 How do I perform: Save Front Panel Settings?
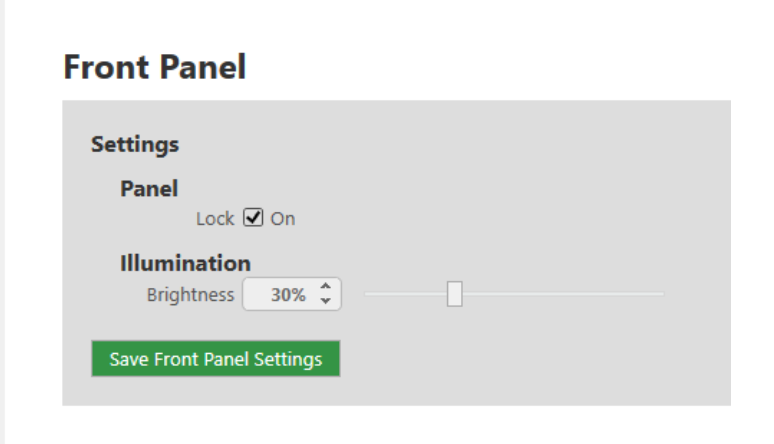pyautogui.click(x=215, y=360)
